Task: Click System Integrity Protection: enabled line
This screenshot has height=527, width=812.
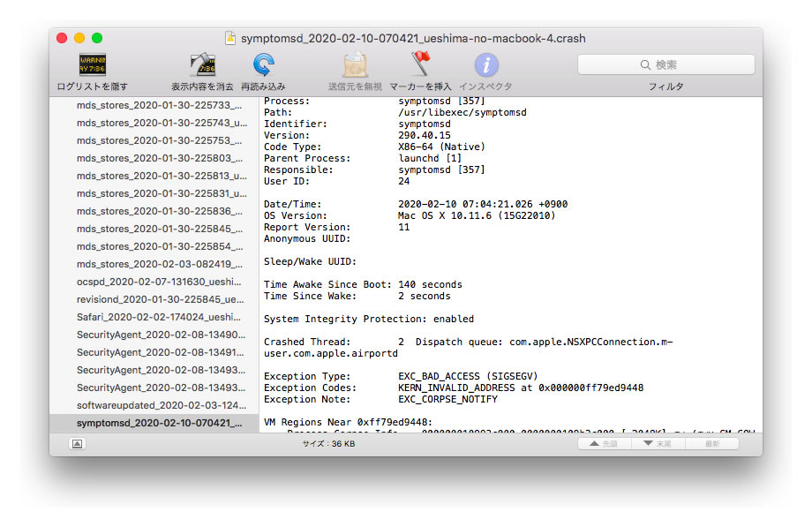Action: point(369,319)
